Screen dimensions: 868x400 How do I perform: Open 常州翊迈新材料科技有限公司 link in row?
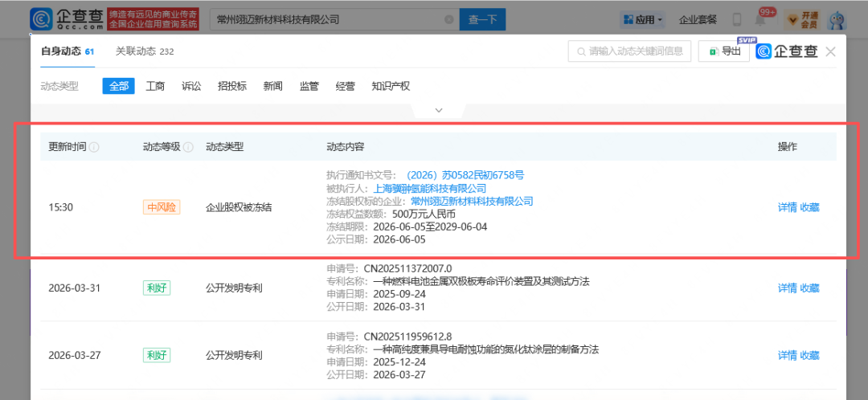(x=473, y=201)
